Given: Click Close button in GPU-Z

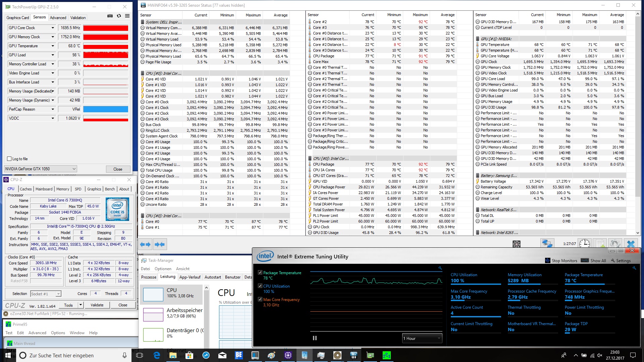Looking at the screenshot, I should point(118,169).
